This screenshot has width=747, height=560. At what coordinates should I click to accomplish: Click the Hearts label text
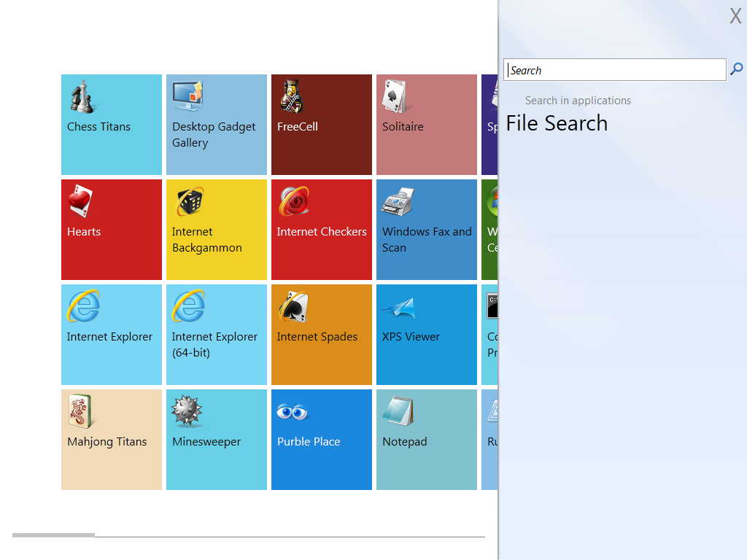point(84,232)
